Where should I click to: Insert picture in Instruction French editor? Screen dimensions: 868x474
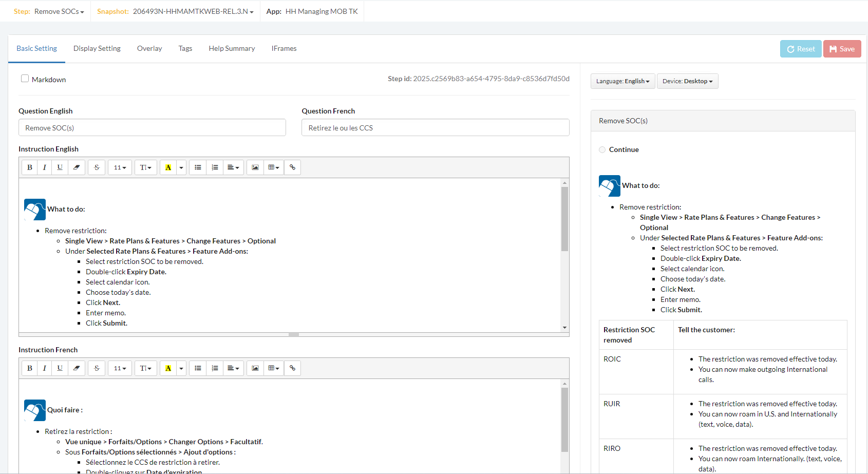click(x=255, y=368)
